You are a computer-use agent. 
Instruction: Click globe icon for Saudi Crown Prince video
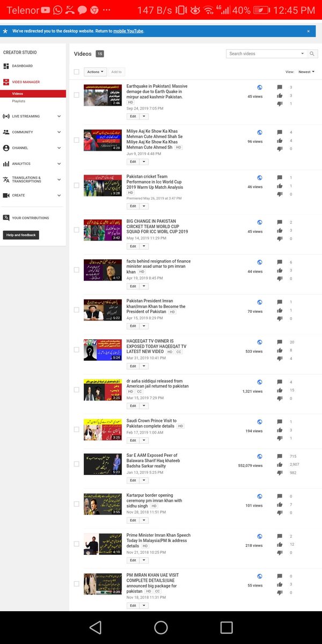click(260, 422)
